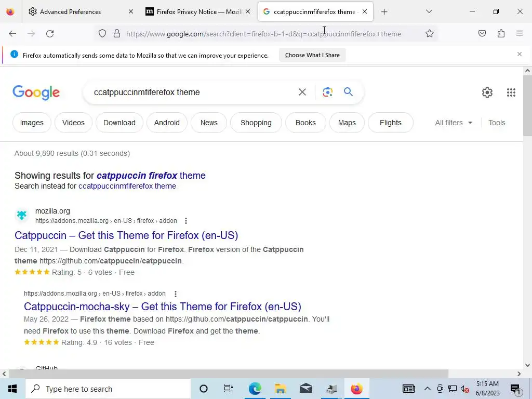532x399 pixels.
Task: Click the mozilla.org result favicon
Action: pos(22,216)
